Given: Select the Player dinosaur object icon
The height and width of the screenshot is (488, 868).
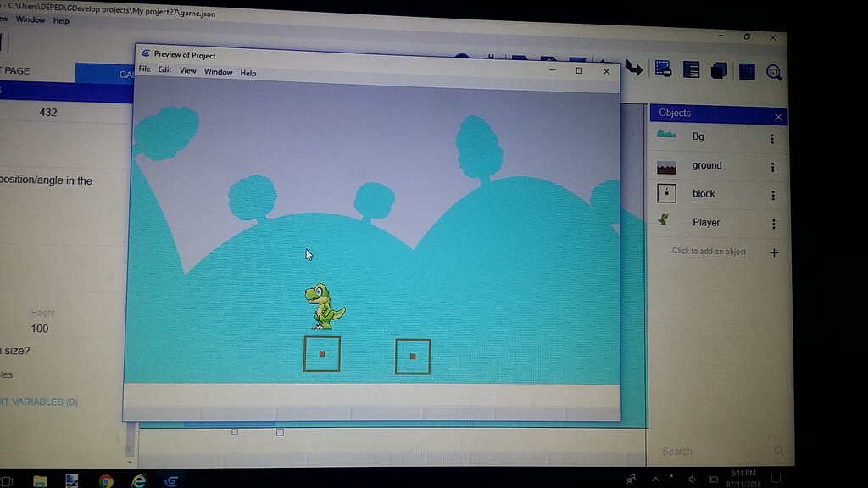Looking at the screenshot, I should coord(665,222).
